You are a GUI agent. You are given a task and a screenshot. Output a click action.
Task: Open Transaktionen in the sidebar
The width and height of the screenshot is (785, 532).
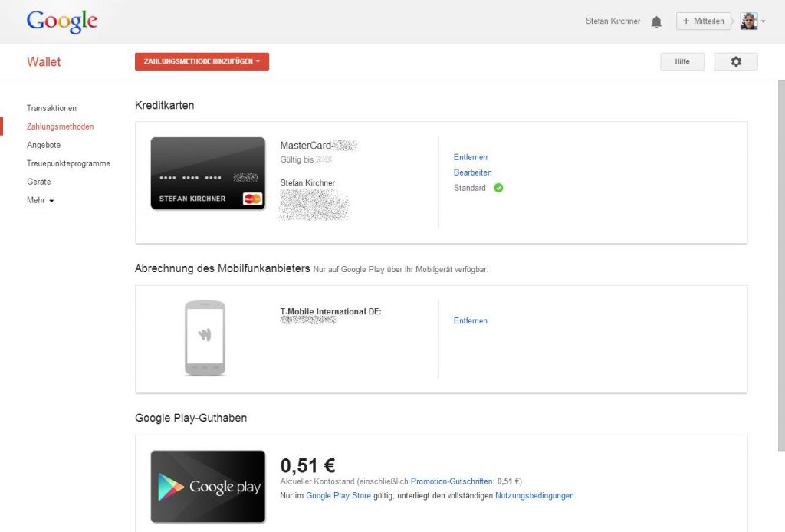point(51,108)
